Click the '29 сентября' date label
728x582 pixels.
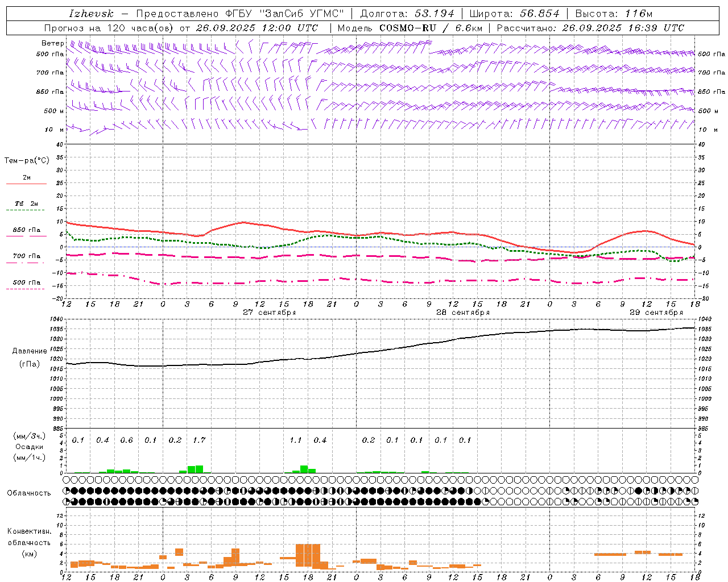click(x=656, y=313)
